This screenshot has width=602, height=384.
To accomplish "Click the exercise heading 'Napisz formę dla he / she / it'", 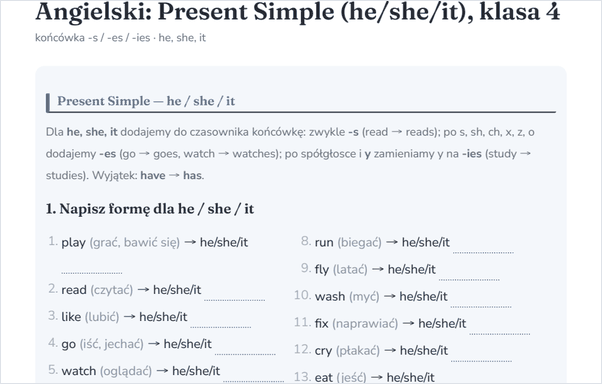I will tap(157, 209).
